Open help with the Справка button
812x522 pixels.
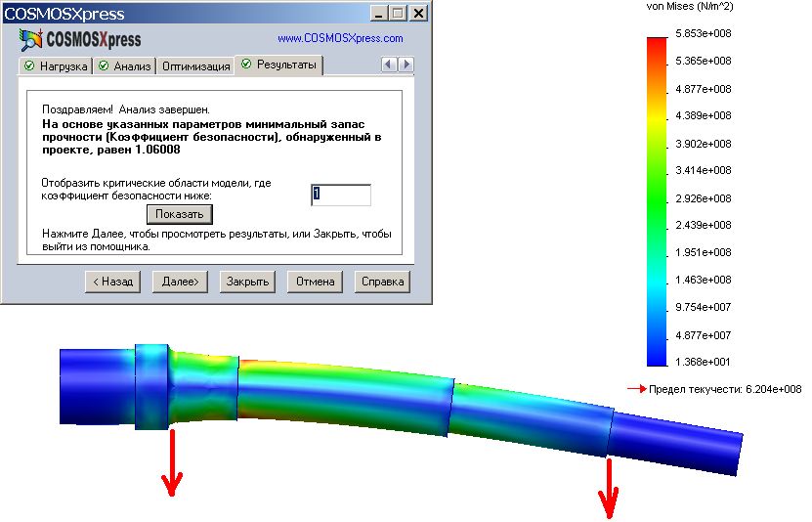[x=382, y=282]
